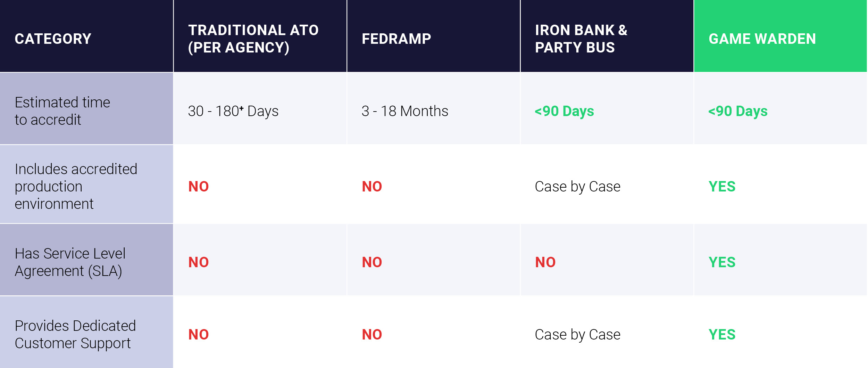Click Iron Bank's green <90 Days value
The image size is (868, 368).
pyautogui.click(x=564, y=111)
